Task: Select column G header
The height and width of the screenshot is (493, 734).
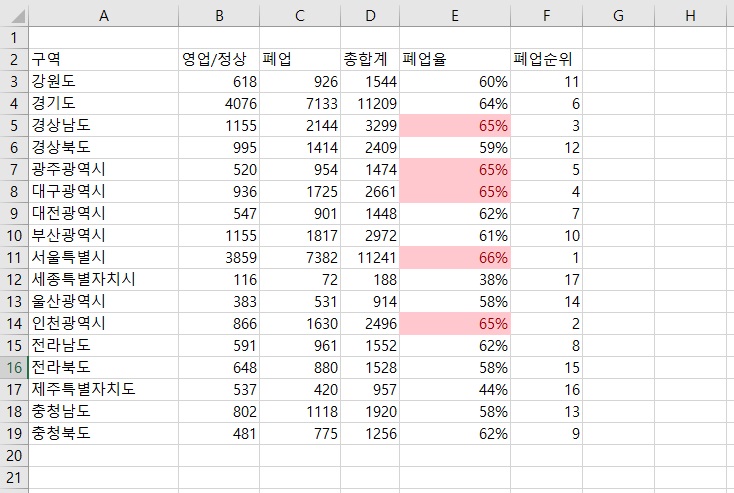Action: (x=618, y=16)
